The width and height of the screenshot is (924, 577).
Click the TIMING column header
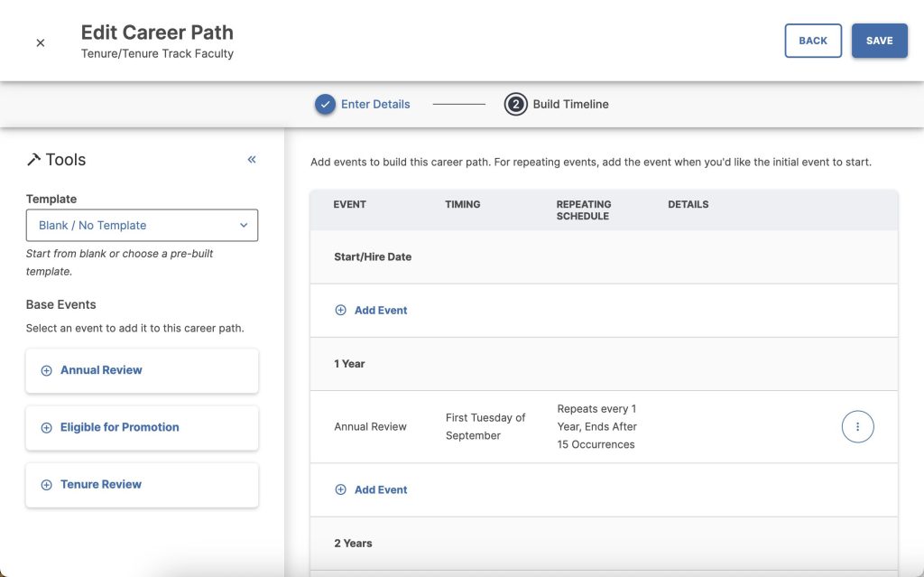pos(463,204)
